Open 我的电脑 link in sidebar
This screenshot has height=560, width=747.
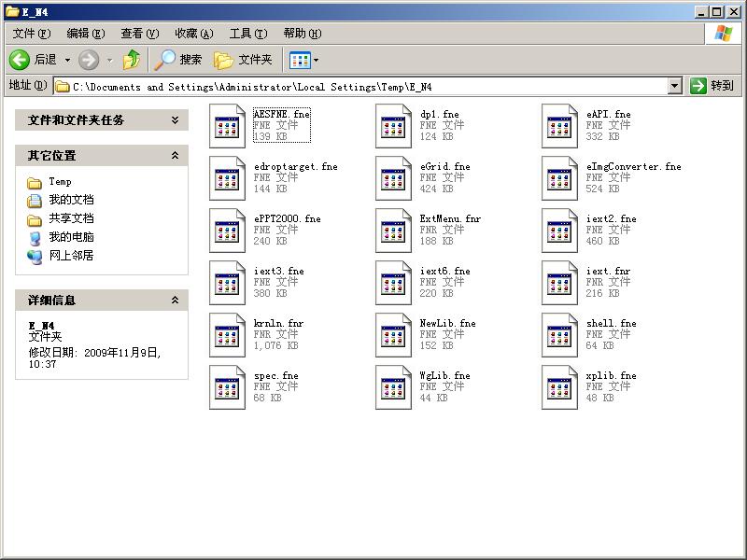pos(72,237)
